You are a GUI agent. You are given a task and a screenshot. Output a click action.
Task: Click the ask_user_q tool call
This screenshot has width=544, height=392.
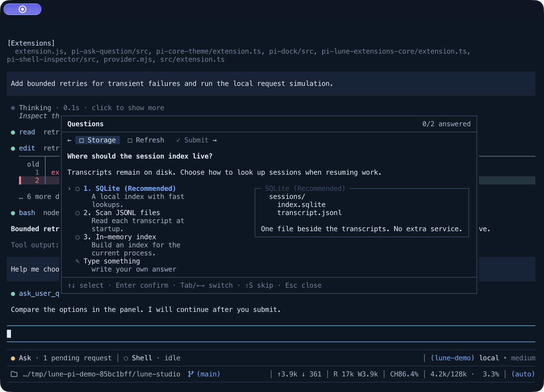point(39,293)
